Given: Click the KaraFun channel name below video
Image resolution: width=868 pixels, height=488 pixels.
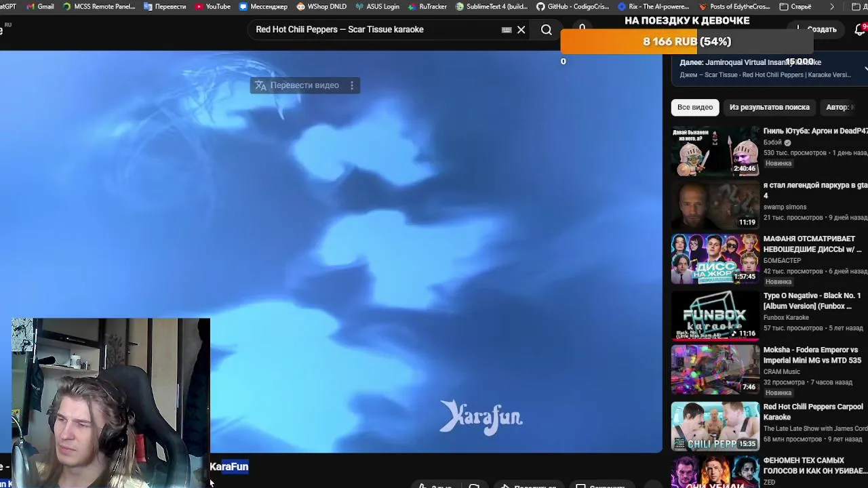Looking at the screenshot, I should (229, 466).
